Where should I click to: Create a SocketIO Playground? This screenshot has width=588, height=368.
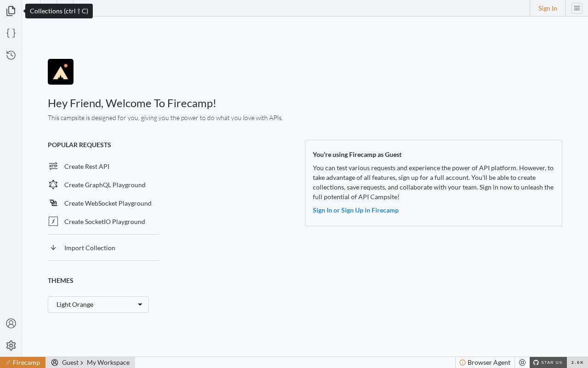[104, 222]
